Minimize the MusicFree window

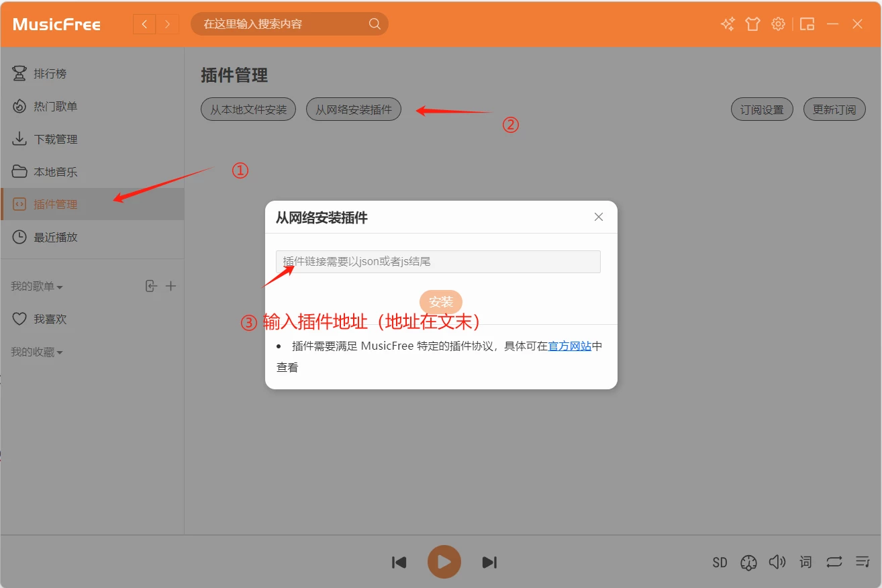(832, 24)
